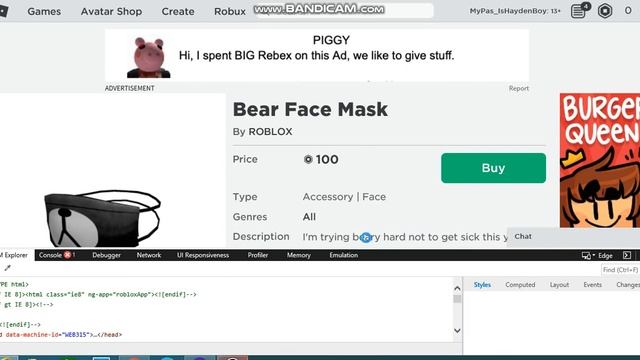Click the Report link under the ad
640x360 pixels.
(518, 88)
